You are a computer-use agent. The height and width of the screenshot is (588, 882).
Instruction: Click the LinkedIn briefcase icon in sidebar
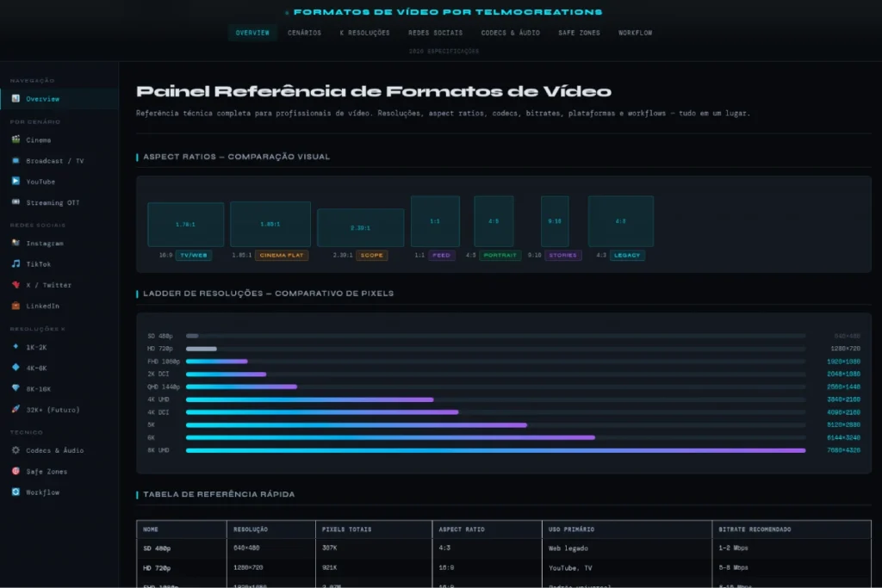pos(16,306)
